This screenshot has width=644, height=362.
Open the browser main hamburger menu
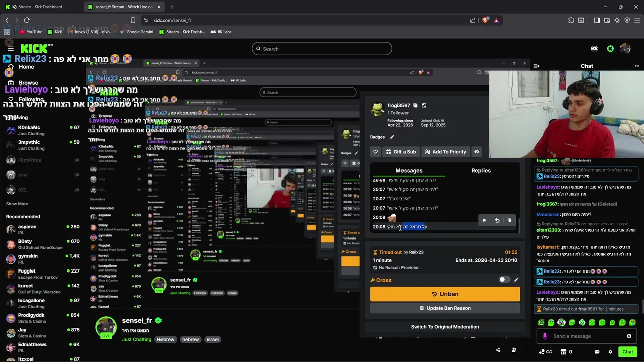pyautogui.click(x=637, y=20)
